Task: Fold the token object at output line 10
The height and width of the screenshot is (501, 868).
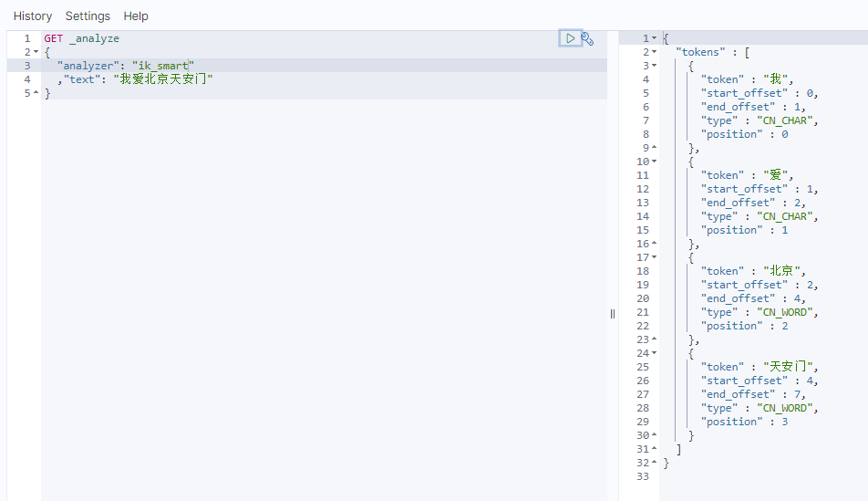Action: (x=654, y=162)
